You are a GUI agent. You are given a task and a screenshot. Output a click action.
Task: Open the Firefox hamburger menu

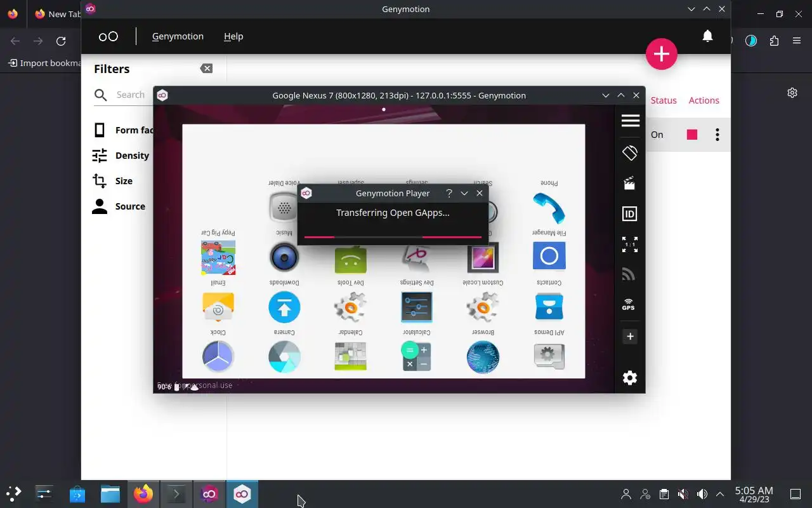(797, 41)
